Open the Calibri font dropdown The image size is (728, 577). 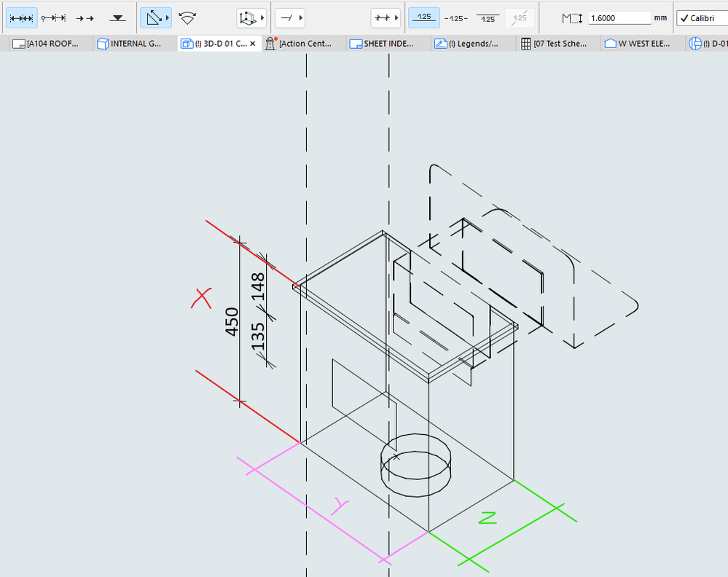(x=702, y=18)
